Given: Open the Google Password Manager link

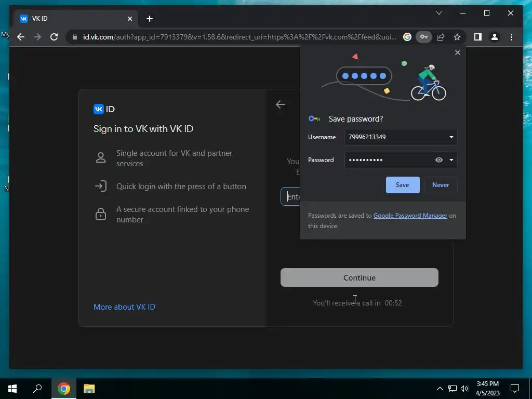Looking at the screenshot, I should 410,216.
